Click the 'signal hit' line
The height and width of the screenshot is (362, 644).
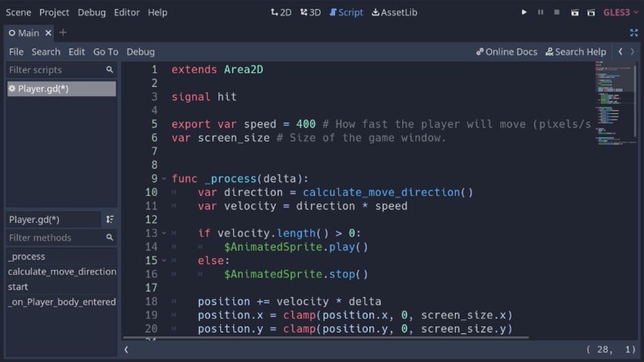pyautogui.click(x=204, y=97)
